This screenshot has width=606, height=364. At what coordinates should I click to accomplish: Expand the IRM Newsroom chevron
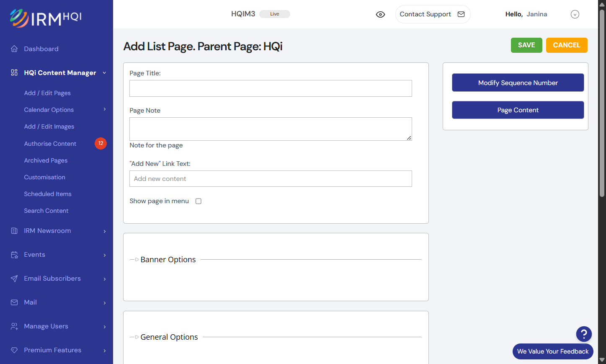[105, 231]
